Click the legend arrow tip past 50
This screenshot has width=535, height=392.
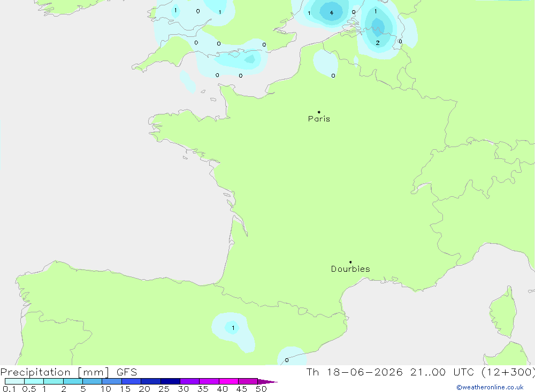coord(267,381)
